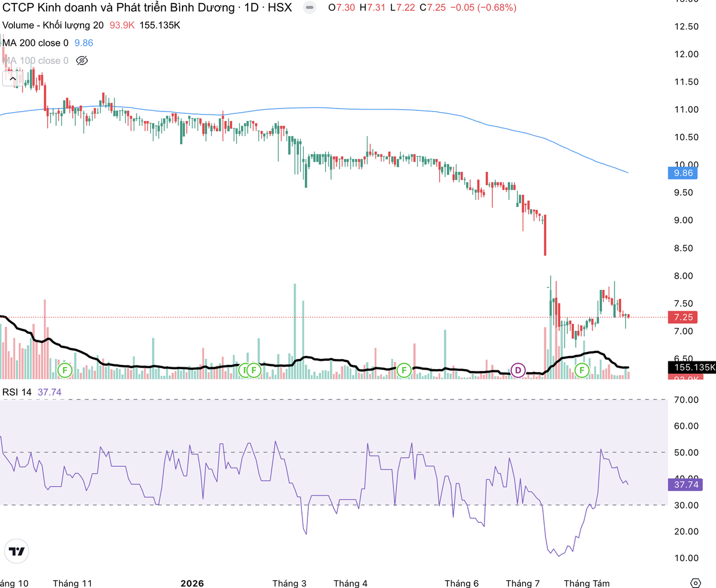Image resolution: width=716 pixels, height=588 pixels.
Task: Click the Tháng 6 time axis label
Action: [x=462, y=583]
